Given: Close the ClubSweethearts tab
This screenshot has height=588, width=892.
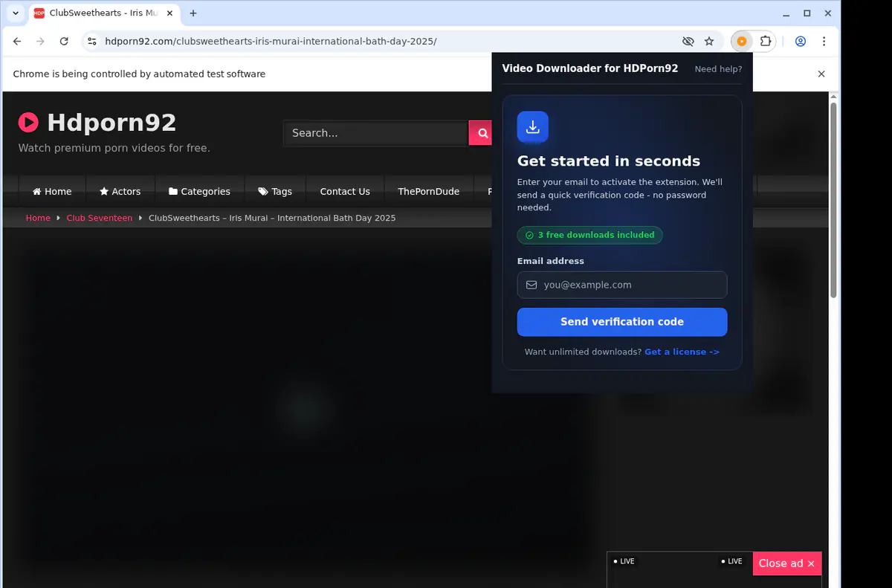Looking at the screenshot, I should click(168, 13).
